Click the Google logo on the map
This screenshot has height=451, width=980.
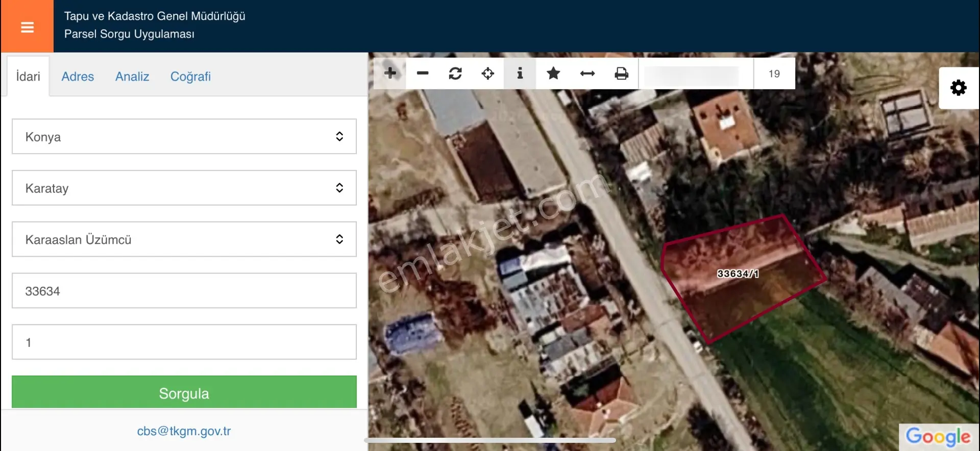coord(938,437)
